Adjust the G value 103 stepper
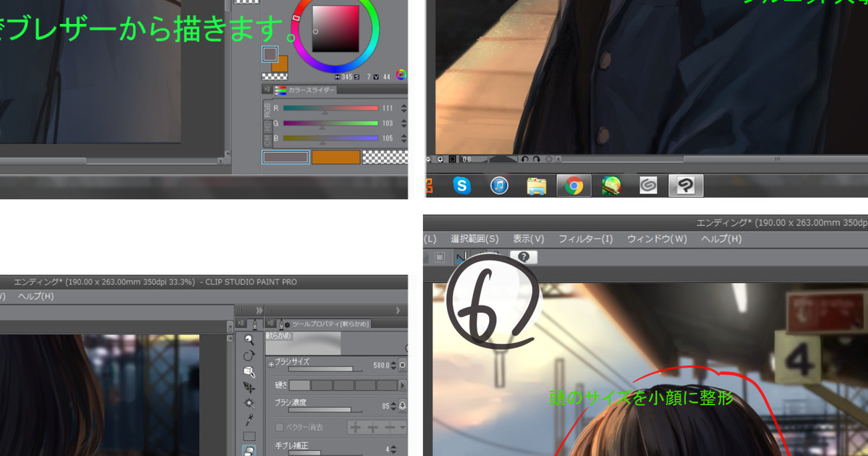Viewport: 868px width, 456px height. (x=403, y=123)
